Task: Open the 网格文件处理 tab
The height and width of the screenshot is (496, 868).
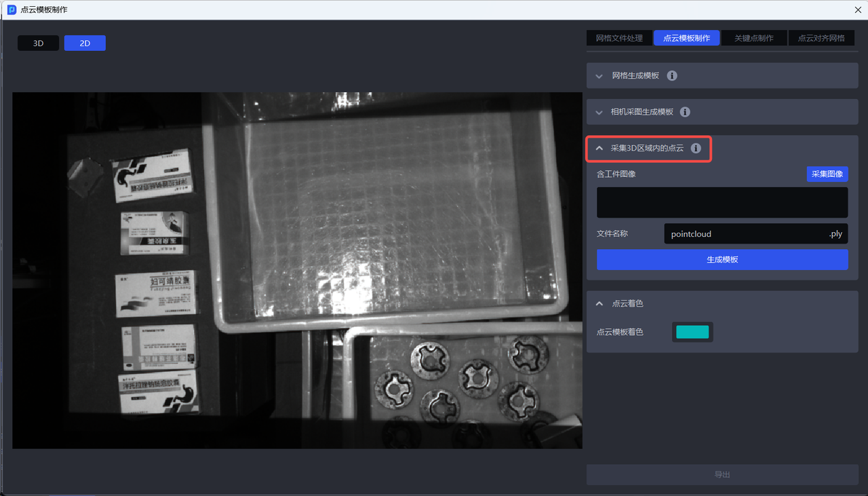Action: (x=619, y=38)
